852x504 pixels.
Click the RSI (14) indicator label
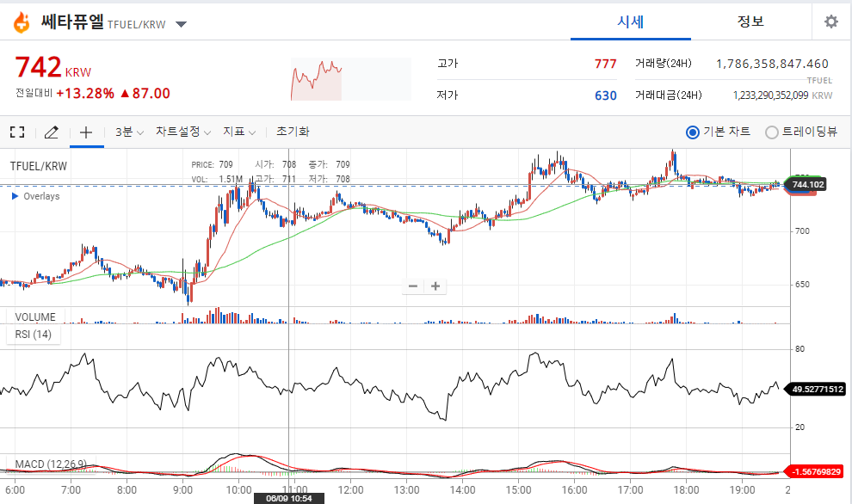(x=34, y=335)
